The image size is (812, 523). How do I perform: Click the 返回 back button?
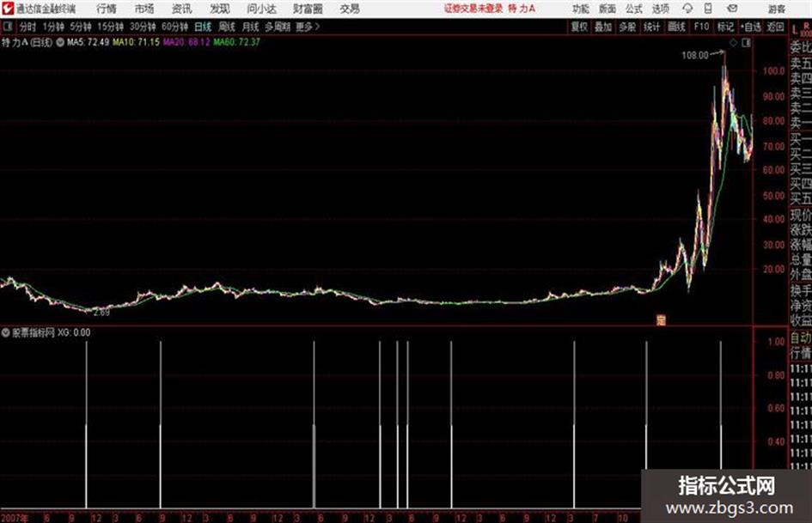pyautogui.click(x=775, y=27)
